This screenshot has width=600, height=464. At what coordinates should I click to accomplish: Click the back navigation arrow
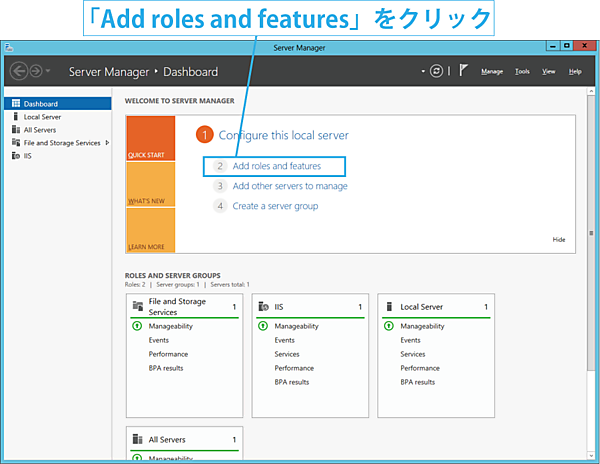[19, 72]
